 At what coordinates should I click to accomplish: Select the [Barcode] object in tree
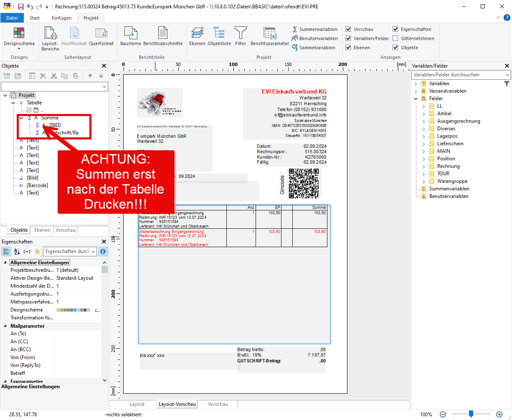click(37, 185)
